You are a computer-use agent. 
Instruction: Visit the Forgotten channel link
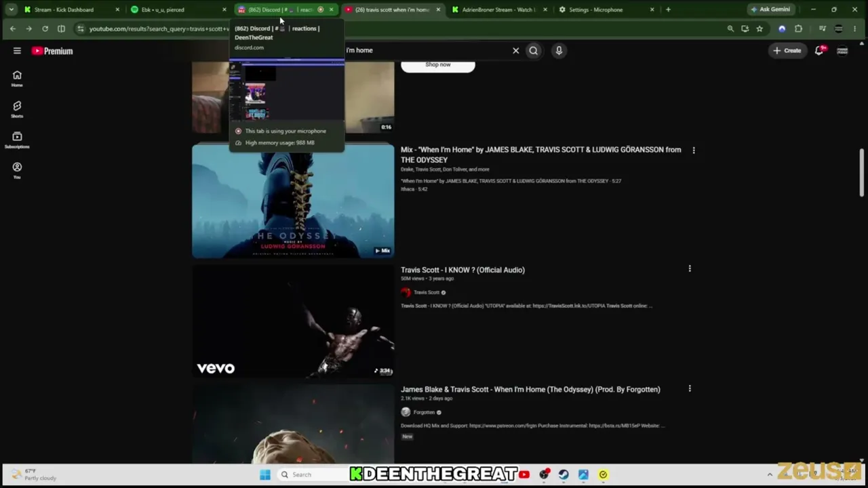(424, 412)
